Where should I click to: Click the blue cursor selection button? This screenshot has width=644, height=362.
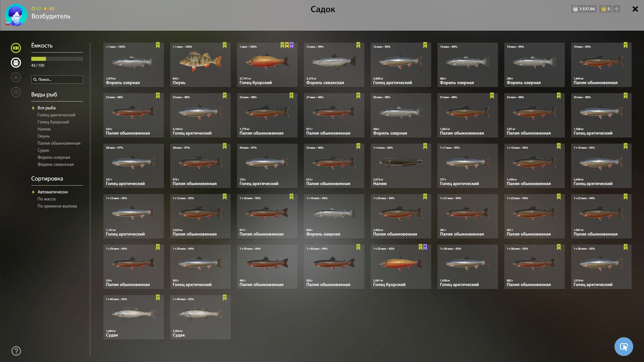point(624,347)
